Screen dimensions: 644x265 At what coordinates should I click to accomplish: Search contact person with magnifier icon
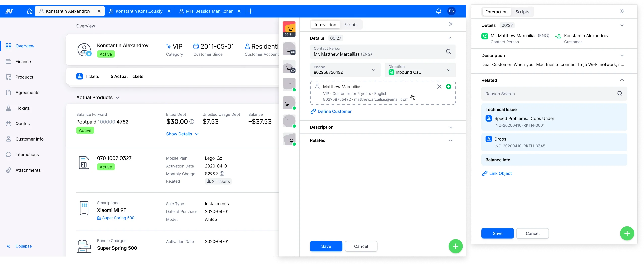click(x=448, y=51)
